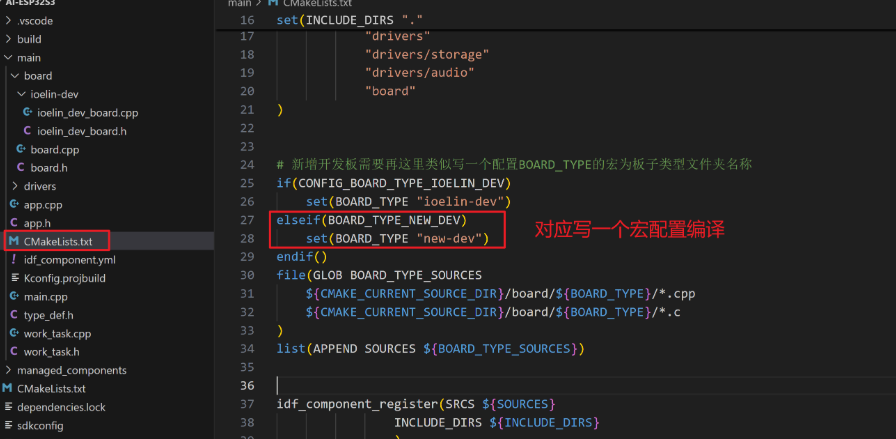Click C++ icon beside main.cpp

[14, 297]
